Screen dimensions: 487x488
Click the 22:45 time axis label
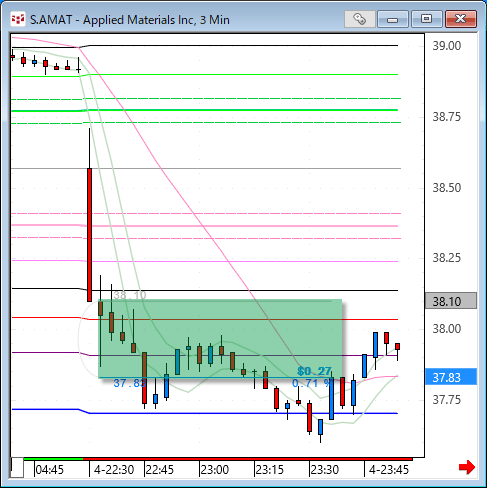tap(160, 470)
